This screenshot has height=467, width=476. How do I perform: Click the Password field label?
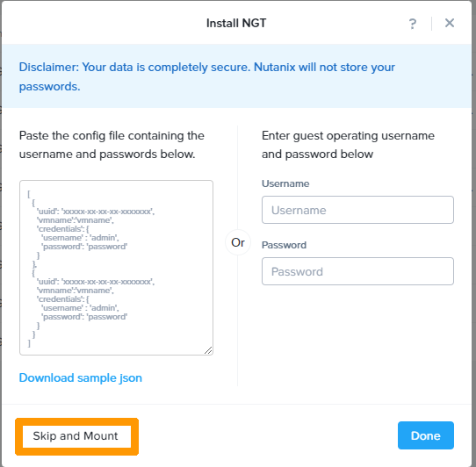pos(284,245)
